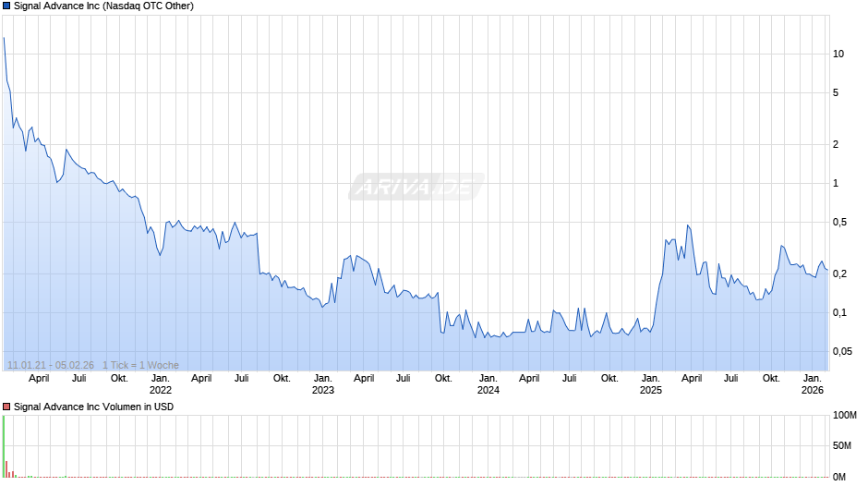Click the price spike peak in April 2025
Image resolution: width=868 pixels, height=486 pixels.
[x=688, y=225]
